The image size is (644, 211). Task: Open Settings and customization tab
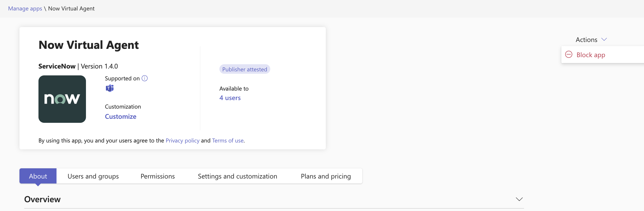pyautogui.click(x=237, y=176)
